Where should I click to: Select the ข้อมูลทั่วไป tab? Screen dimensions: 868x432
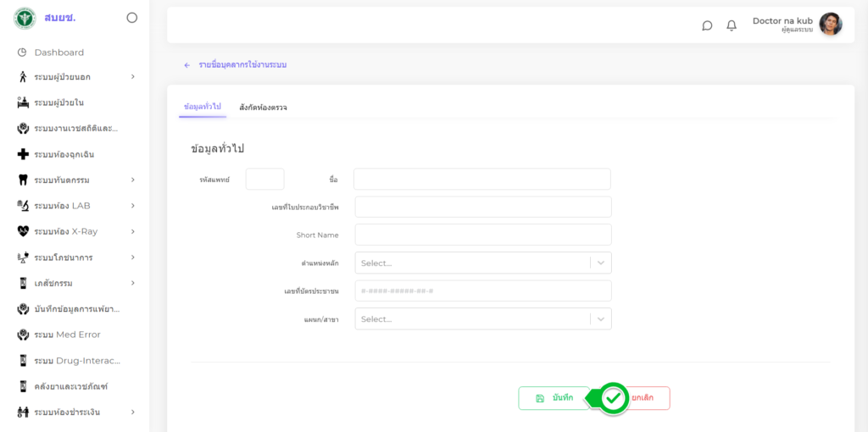(202, 107)
